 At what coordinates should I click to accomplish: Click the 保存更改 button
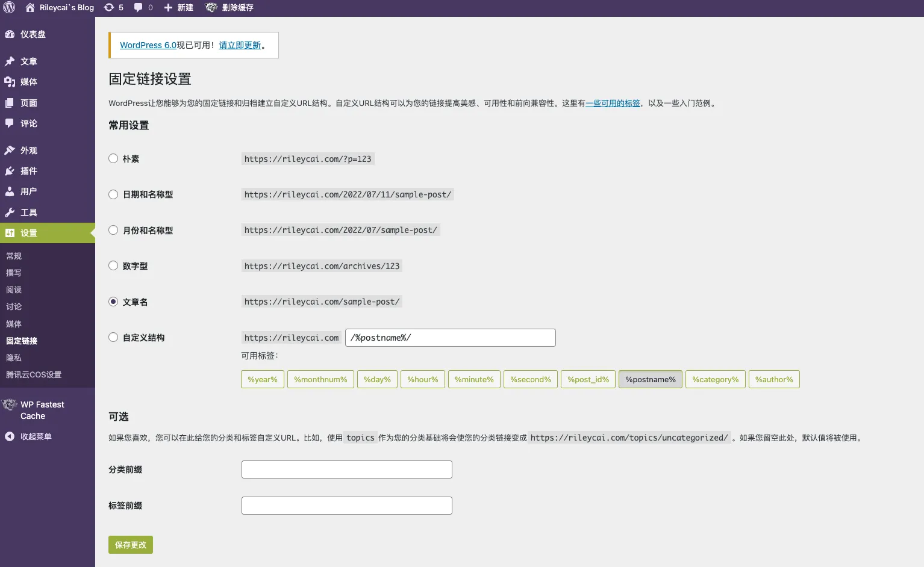click(x=131, y=545)
